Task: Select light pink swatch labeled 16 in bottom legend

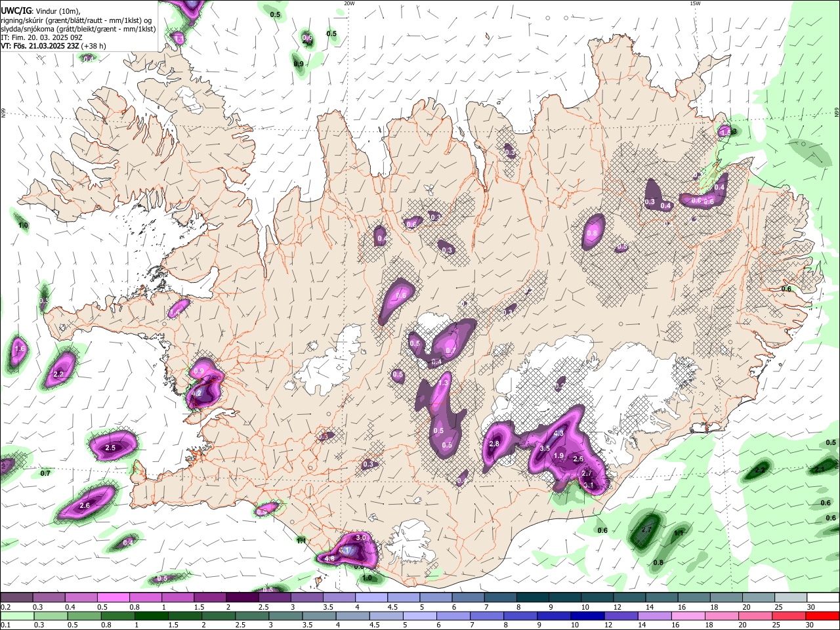Action: coord(688,616)
